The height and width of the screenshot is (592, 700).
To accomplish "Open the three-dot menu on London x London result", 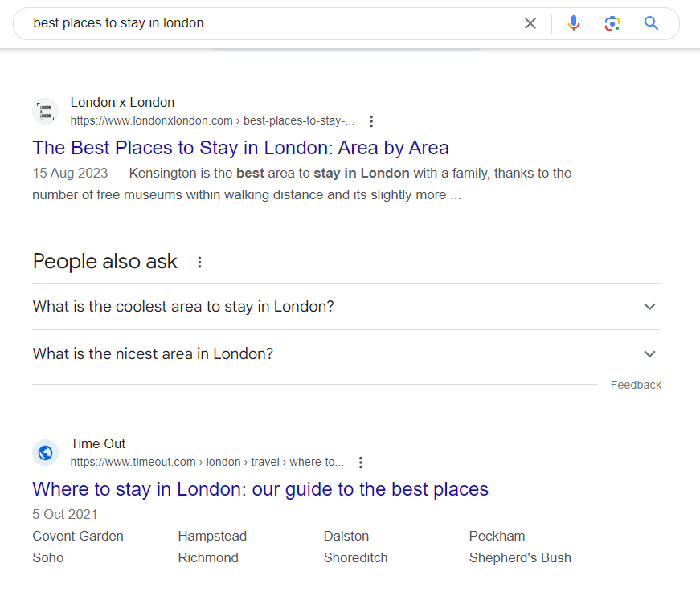I will 371,120.
